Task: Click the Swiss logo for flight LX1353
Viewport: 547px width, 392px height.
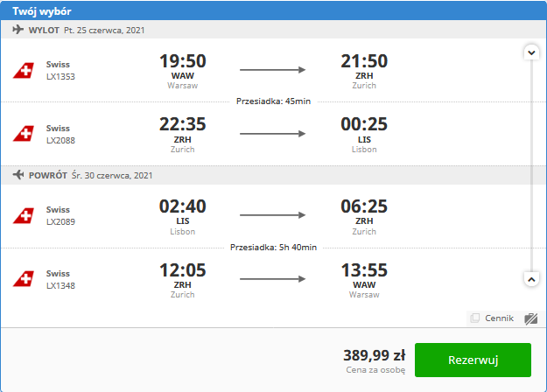Action: [24, 71]
